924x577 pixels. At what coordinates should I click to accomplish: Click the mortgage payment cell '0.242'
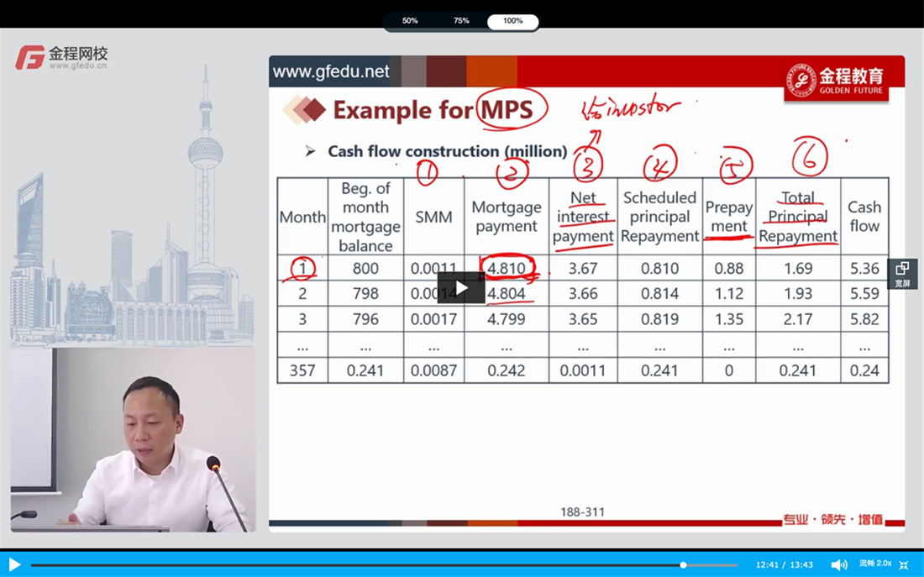507,370
